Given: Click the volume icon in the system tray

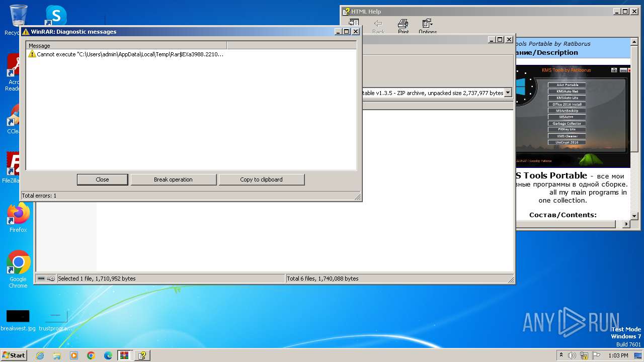Looking at the screenshot, I should click(x=572, y=355).
